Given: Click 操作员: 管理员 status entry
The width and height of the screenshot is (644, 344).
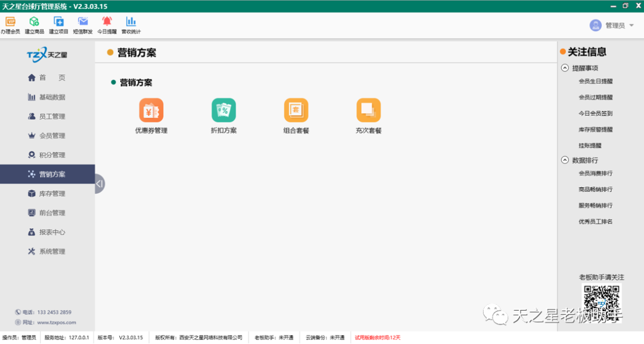Looking at the screenshot, I should 19,337.
